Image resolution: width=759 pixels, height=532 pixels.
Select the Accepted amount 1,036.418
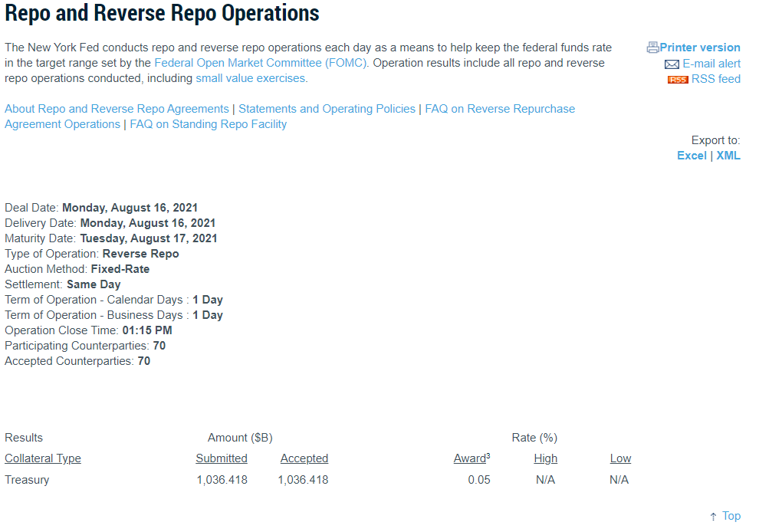(303, 480)
